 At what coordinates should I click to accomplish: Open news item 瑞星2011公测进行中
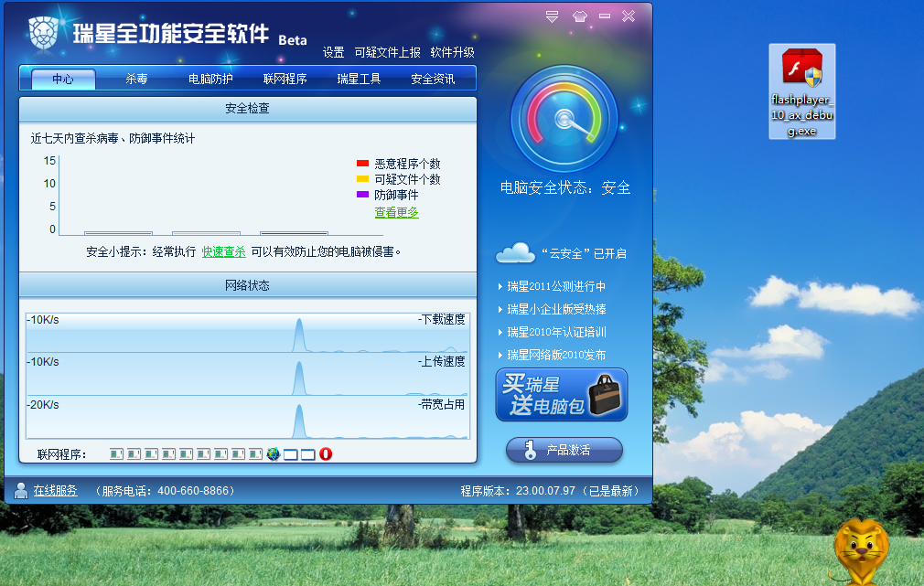(x=556, y=286)
